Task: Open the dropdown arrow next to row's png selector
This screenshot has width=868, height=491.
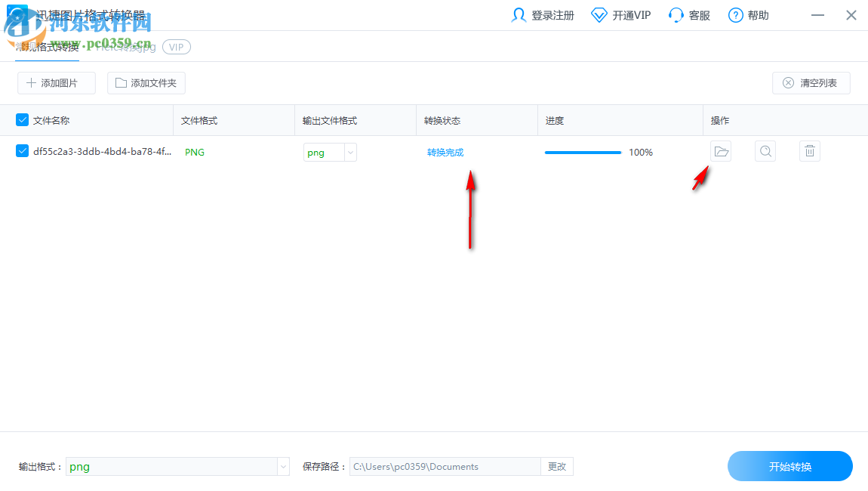Action: click(x=349, y=152)
